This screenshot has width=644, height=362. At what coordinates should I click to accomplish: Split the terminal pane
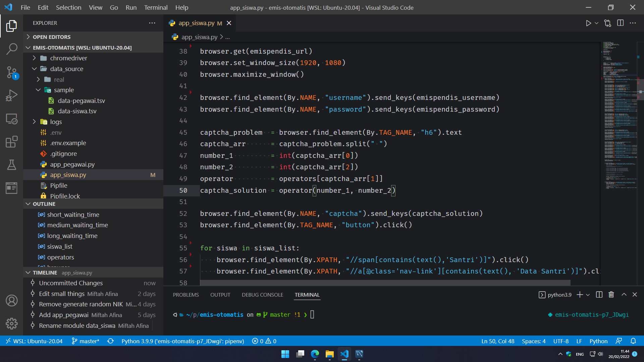(x=599, y=295)
